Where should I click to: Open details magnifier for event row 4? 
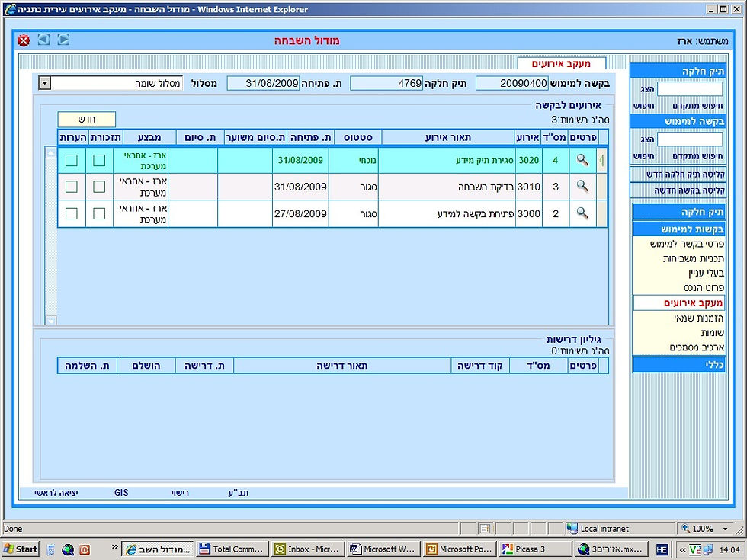[582, 160]
